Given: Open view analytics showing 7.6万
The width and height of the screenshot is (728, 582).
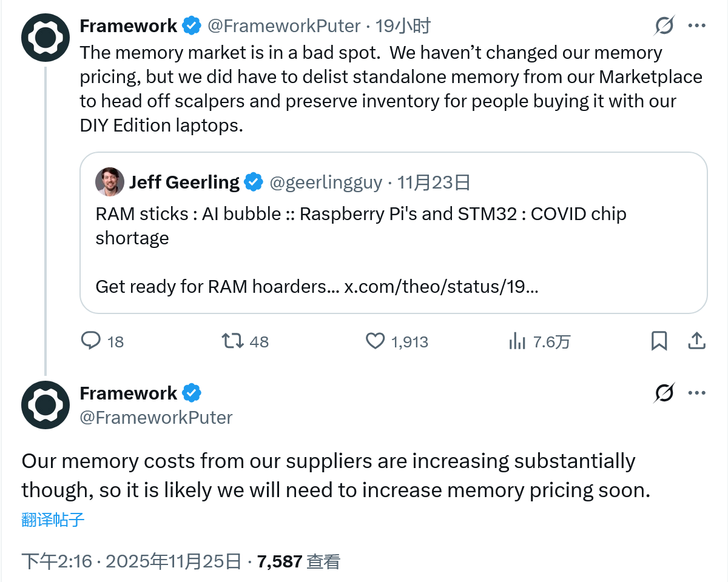Looking at the screenshot, I should click(517, 341).
